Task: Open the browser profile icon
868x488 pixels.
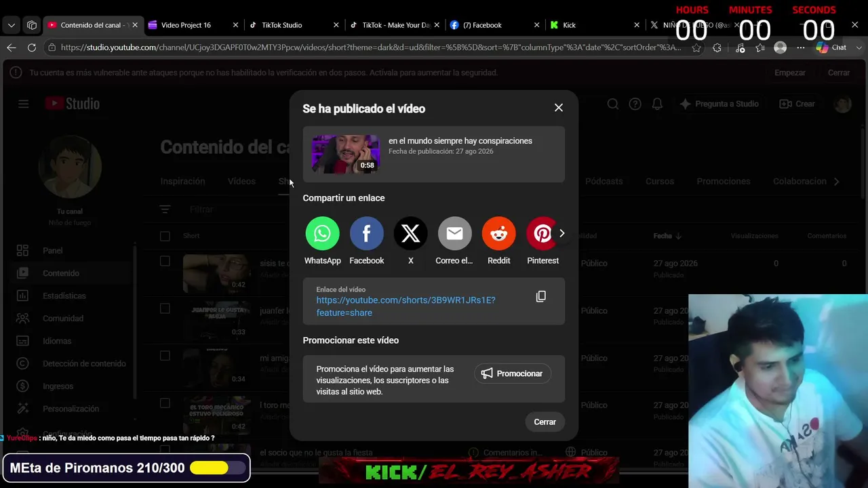Action: coord(781,47)
